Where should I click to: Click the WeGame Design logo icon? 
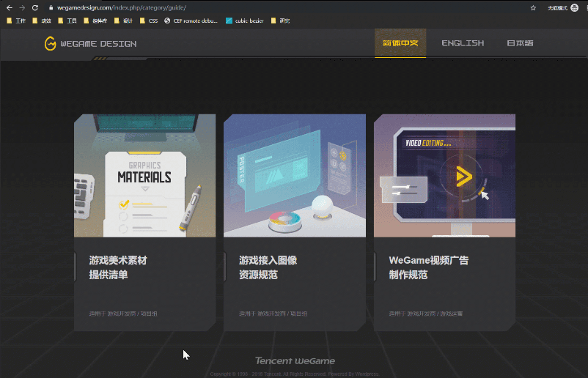(50, 43)
